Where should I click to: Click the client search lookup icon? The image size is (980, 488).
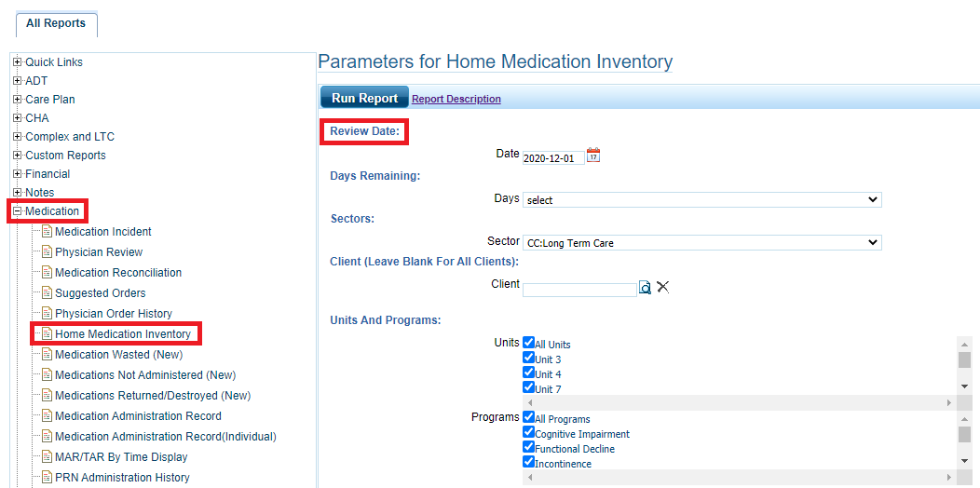pyautogui.click(x=645, y=288)
